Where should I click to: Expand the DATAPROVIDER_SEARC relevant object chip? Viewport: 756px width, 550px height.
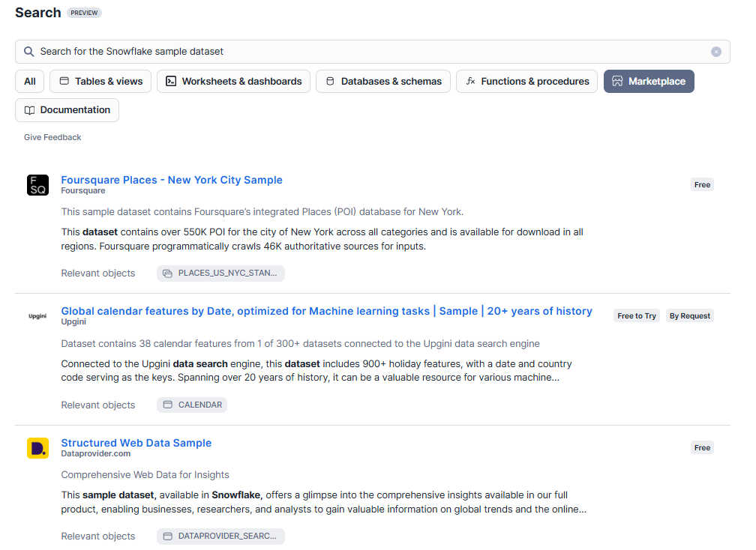coord(220,536)
